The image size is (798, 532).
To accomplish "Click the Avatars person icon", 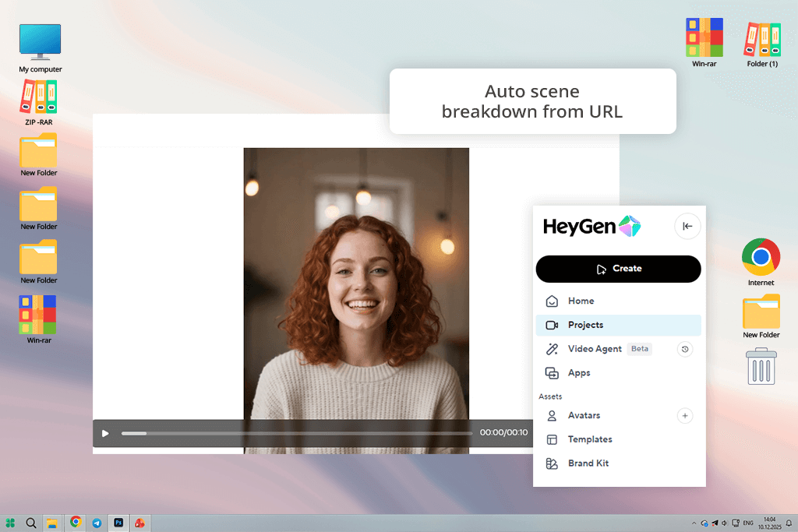I will [x=552, y=415].
